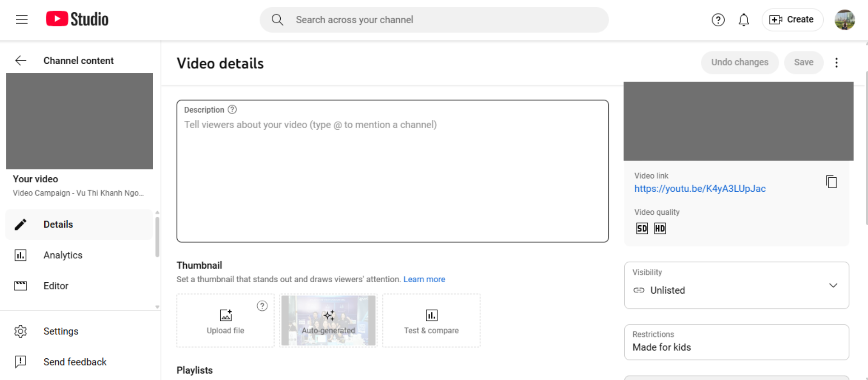Open the Made for kids restrictions panel

coord(736,342)
